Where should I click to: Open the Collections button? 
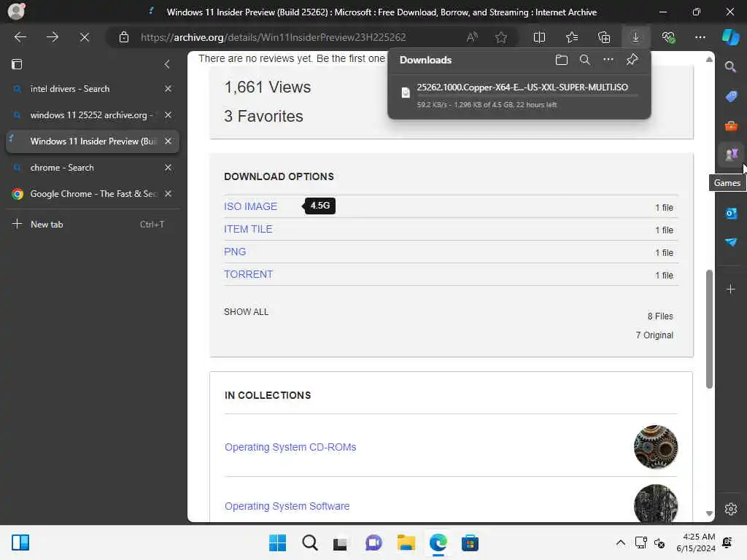point(604,37)
